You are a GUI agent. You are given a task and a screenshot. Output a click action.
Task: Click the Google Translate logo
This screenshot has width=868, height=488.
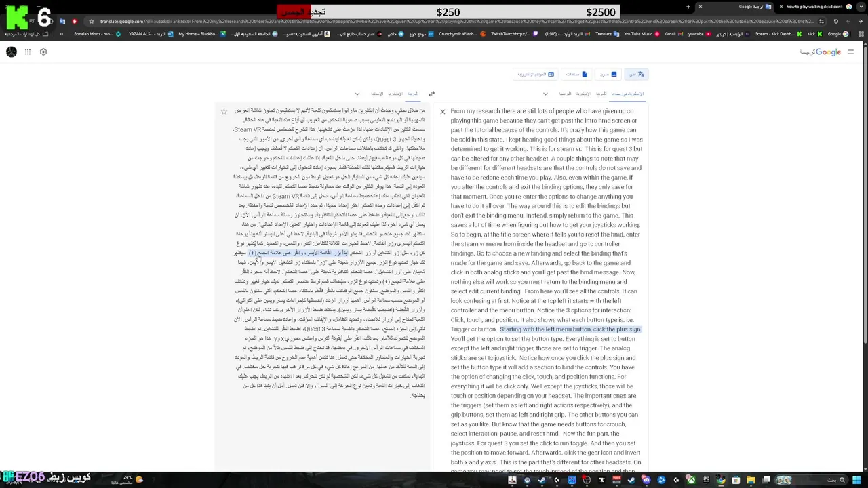pos(820,52)
